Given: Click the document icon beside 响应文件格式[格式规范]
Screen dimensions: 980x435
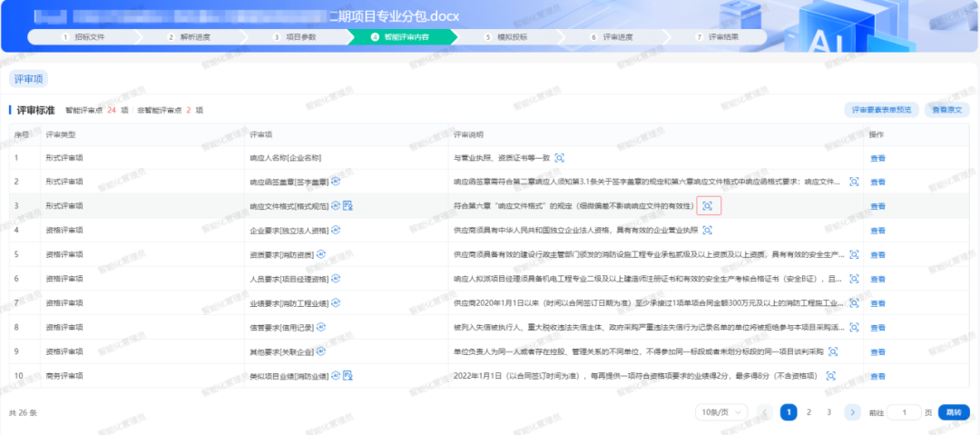Looking at the screenshot, I should (348, 206).
